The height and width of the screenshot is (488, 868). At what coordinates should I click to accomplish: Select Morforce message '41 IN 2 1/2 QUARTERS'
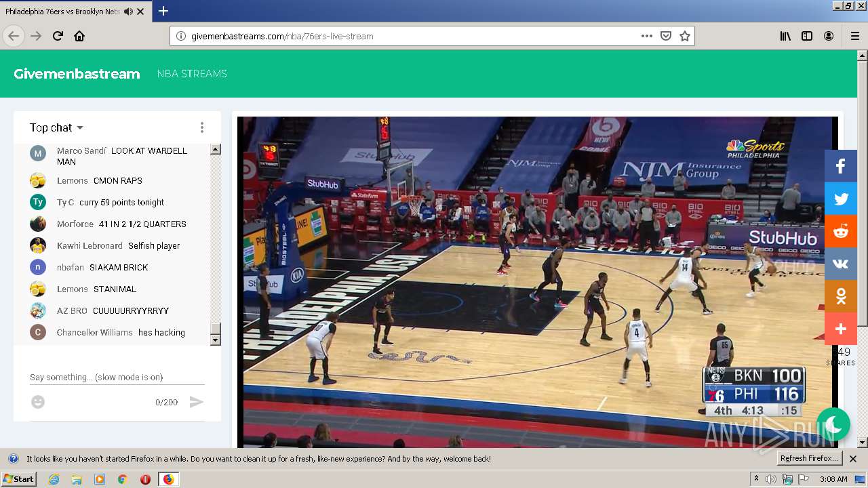click(x=142, y=224)
